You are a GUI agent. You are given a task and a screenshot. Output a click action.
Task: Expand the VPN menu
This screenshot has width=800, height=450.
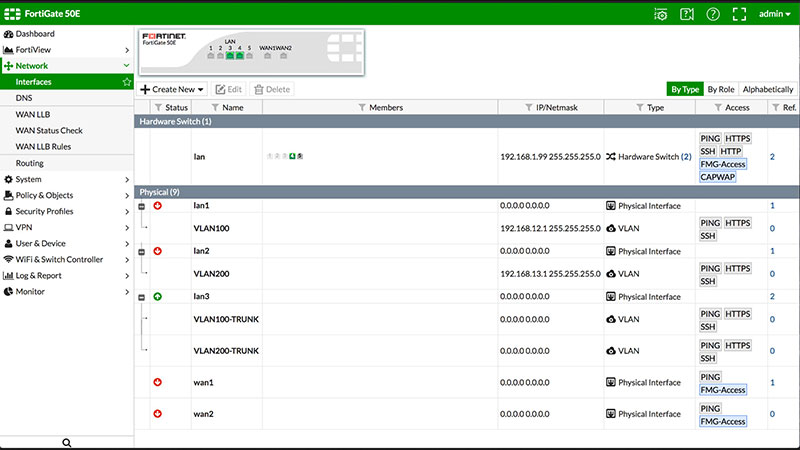tap(66, 228)
